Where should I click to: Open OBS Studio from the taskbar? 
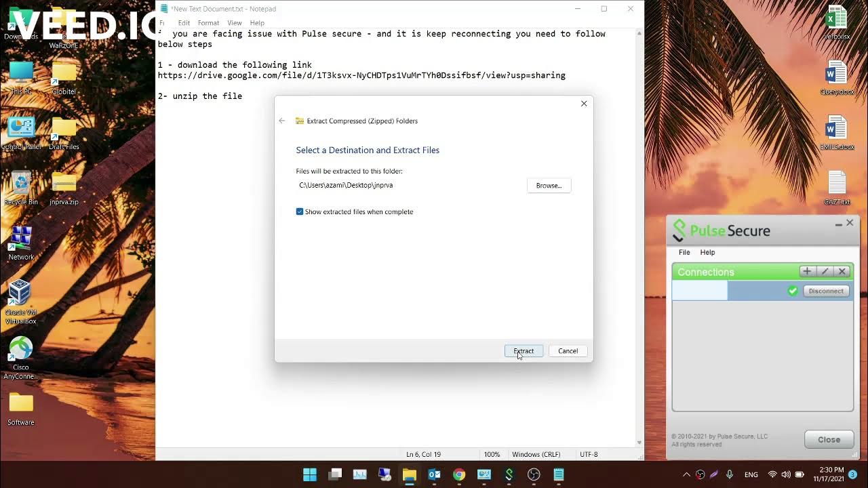[534, 474]
